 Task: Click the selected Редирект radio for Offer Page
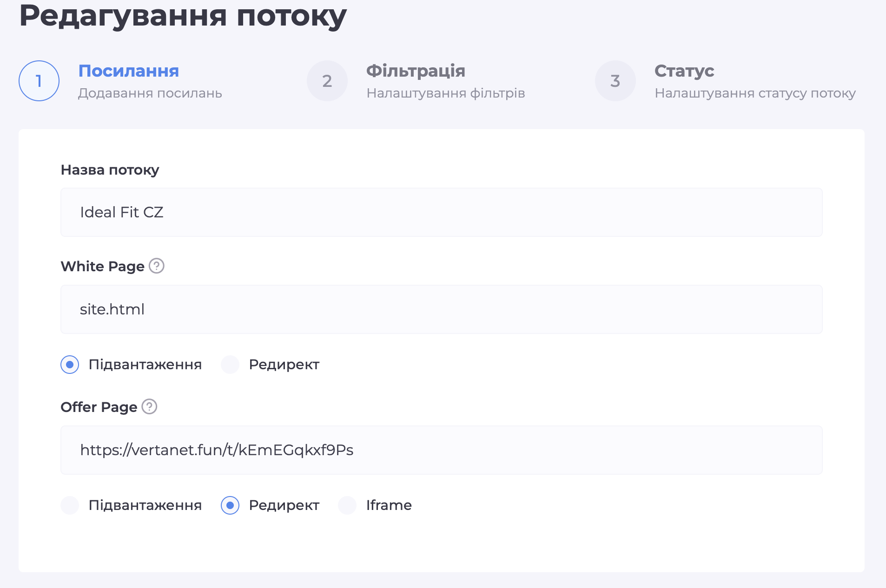coord(230,505)
